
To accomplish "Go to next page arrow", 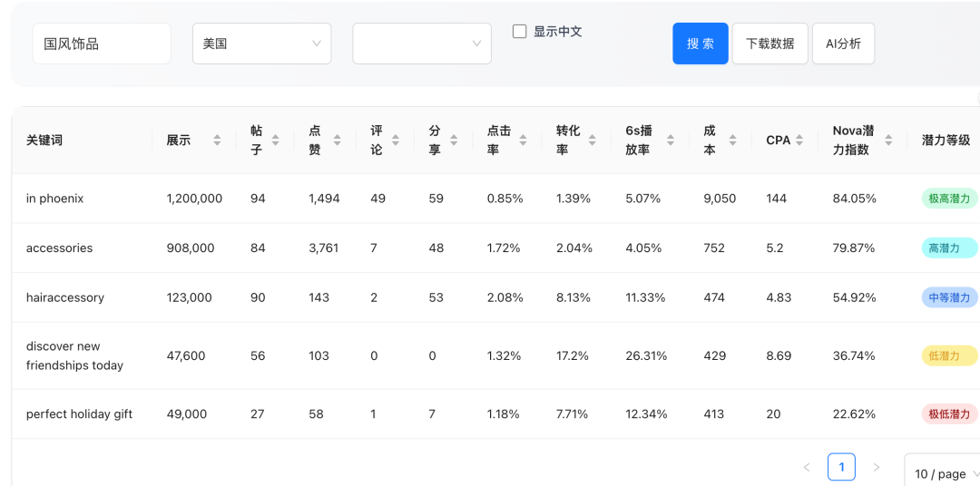I will click(876, 467).
